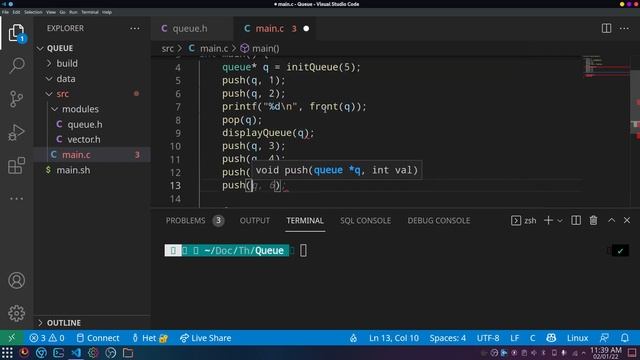Click the Het status bar item

(149, 338)
